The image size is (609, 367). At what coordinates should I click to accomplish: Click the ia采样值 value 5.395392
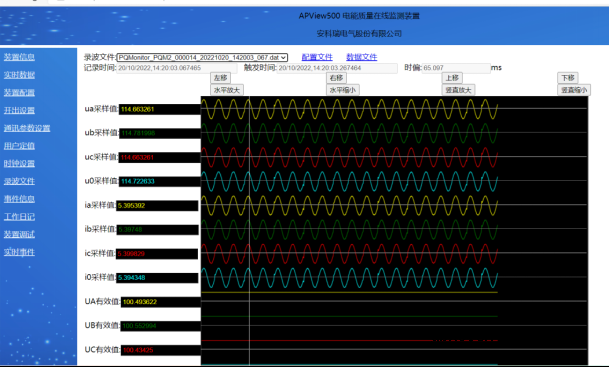tap(157, 205)
